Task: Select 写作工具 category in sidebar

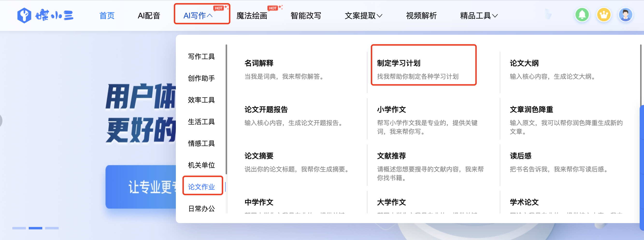Action: (x=201, y=56)
